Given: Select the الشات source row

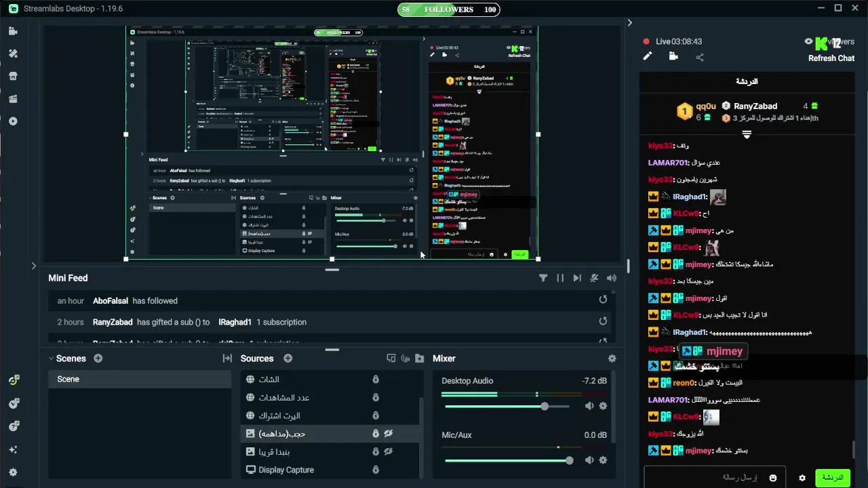Looking at the screenshot, I should (329, 379).
